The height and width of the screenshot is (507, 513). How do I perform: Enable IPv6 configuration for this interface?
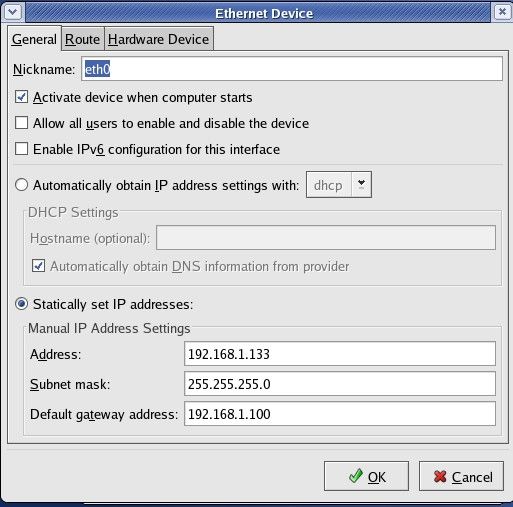coord(22,149)
